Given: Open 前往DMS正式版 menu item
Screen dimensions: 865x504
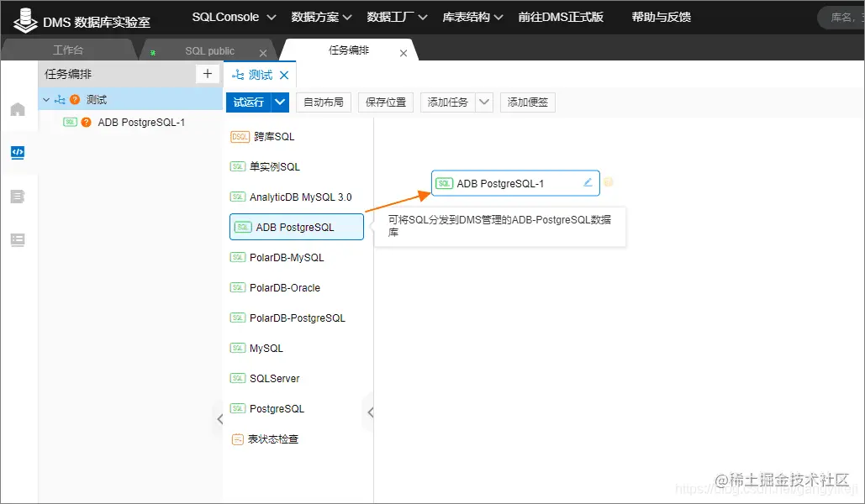Looking at the screenshot, I should [561, 17].
